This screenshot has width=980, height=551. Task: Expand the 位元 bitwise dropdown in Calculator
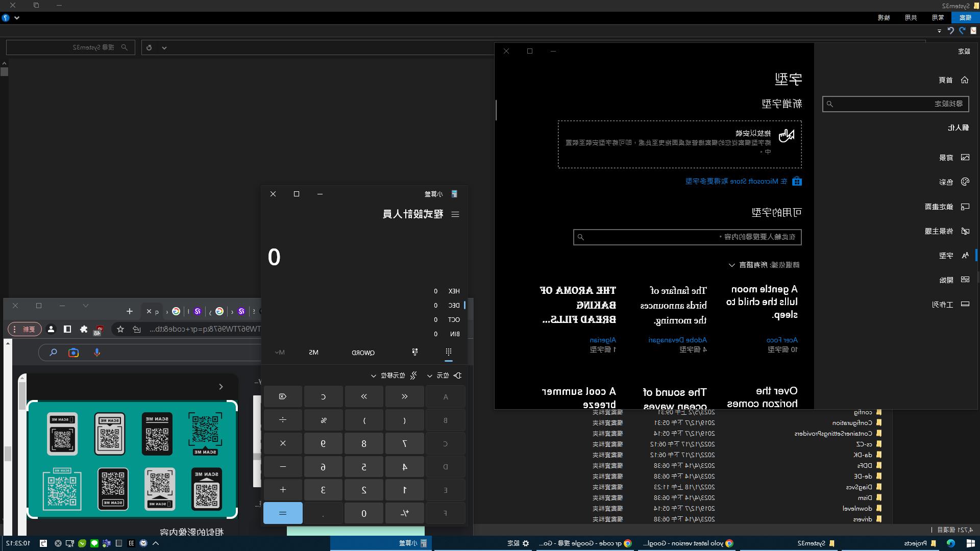pos(444,375)
